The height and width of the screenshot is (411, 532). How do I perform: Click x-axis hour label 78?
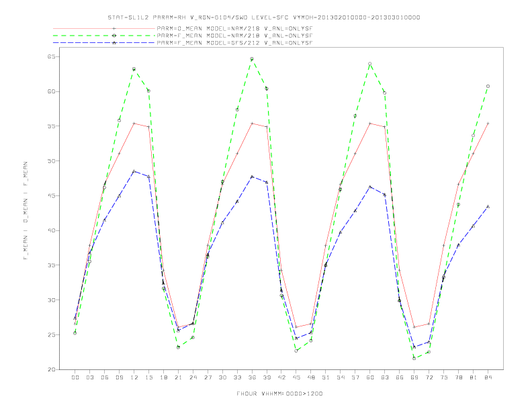click(459, 377)
